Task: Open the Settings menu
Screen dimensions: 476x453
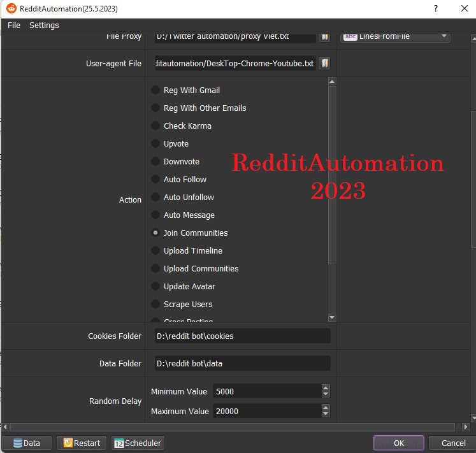Action: (44, 25)
